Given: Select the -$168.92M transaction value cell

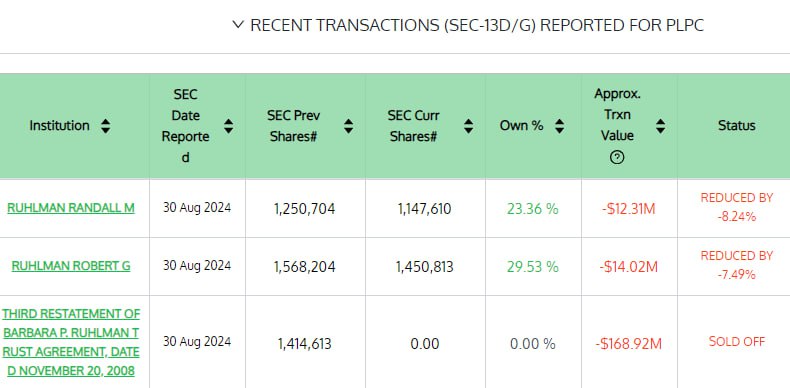Looking at the screenshot, I should (x=628, y=344).
